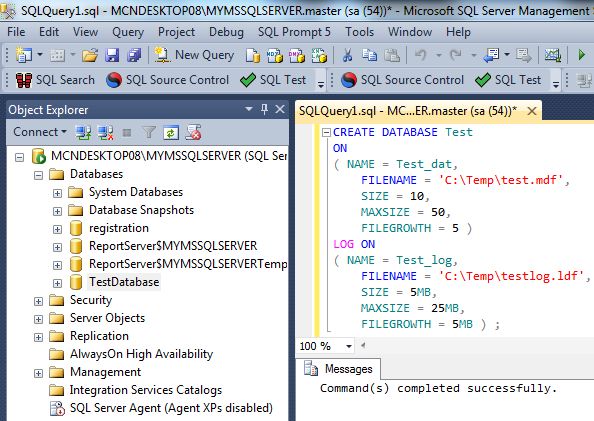Click the Paste clipboard icon
The width and height of the screenshot is (594, 421).
(x=392, y=55)
